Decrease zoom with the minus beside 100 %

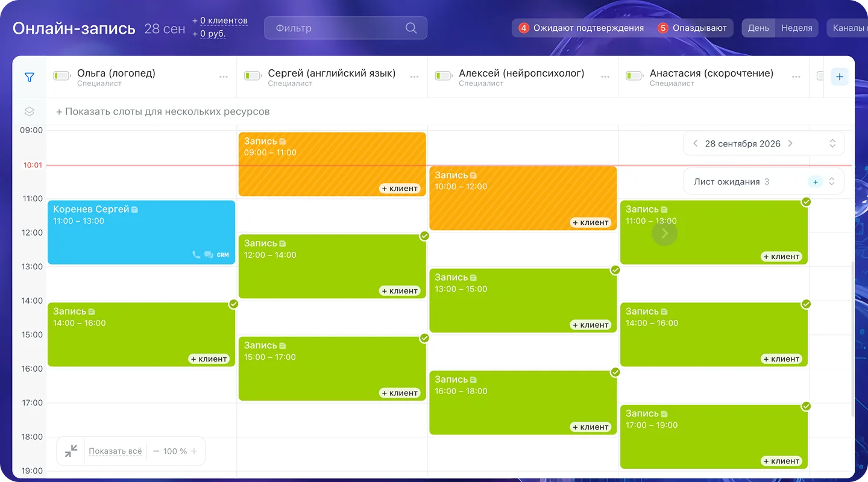pos(156,451)
